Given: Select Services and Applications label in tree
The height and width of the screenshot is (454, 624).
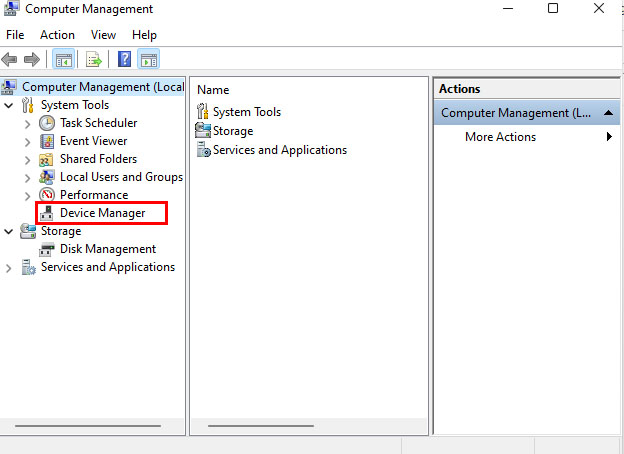Looking at the screenshot, I should (108, 267).
